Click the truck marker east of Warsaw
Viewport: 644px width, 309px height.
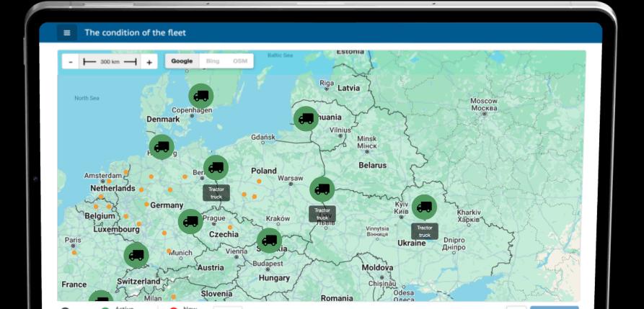[322, 189]
